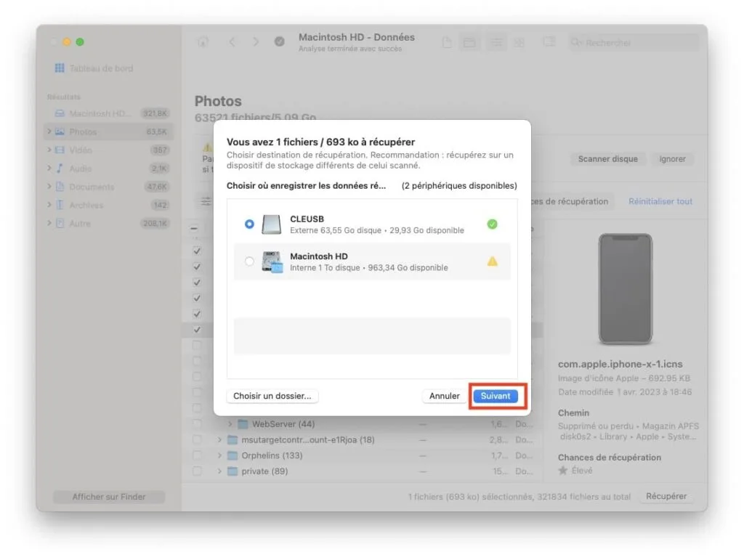Switch to list view in the toolbar
The height and width of the screenshot is (560, 744).
pyautogui.click(x=496, y=41)
